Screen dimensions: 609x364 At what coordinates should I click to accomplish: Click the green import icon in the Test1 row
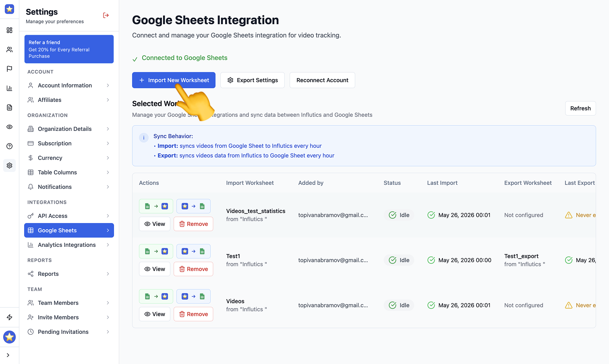156,251
